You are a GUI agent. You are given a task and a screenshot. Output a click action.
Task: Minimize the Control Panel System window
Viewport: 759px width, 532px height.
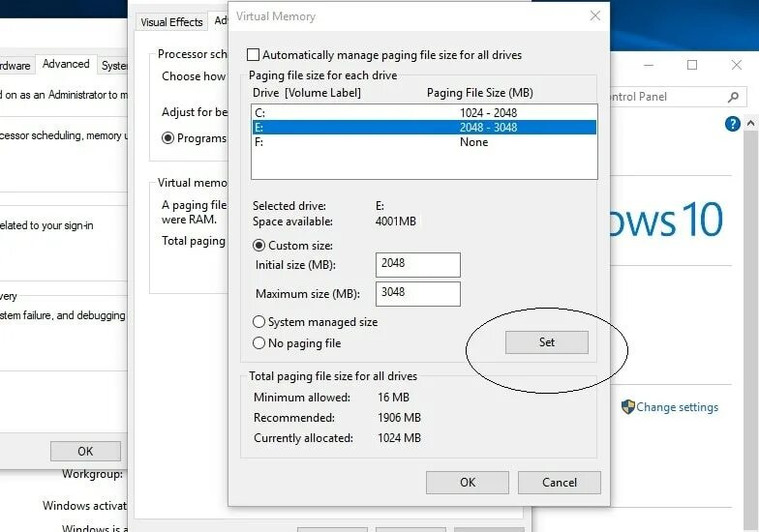649,65
